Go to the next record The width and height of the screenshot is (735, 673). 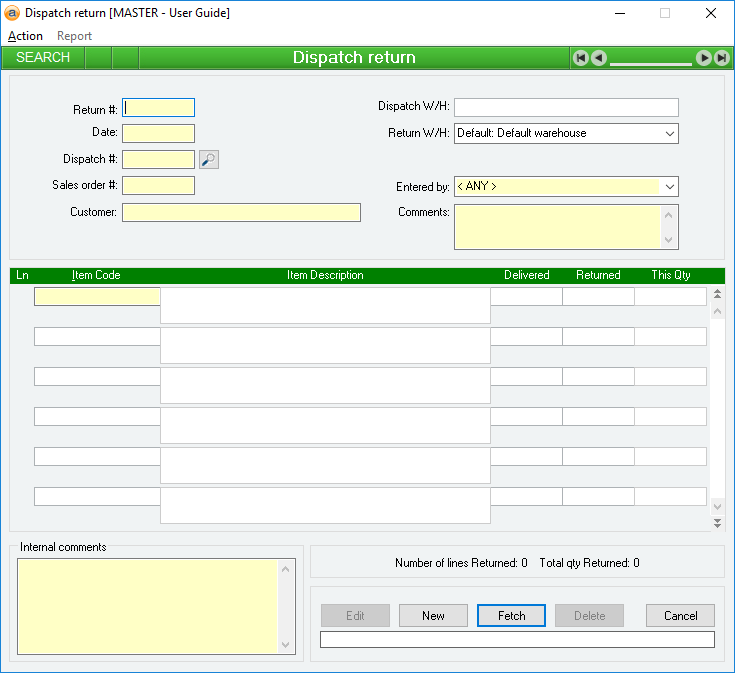point(704,58)
